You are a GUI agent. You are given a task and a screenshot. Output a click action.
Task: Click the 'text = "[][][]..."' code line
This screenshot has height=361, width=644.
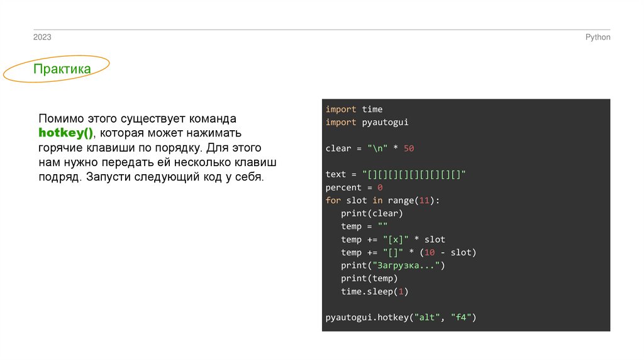tap(396, 174)
